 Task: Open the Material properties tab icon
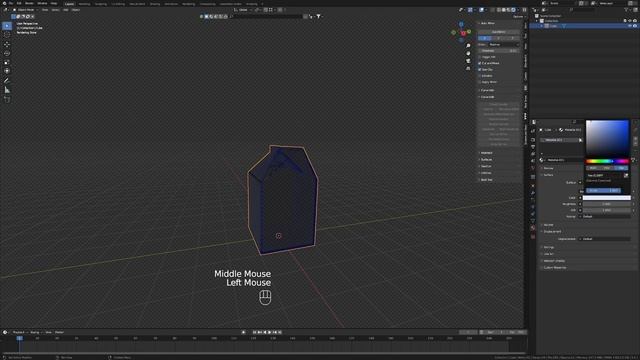(x=533, y=228)
